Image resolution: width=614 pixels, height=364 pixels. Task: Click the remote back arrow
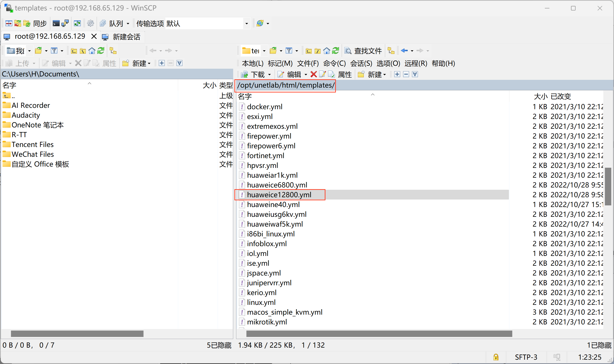404,51
